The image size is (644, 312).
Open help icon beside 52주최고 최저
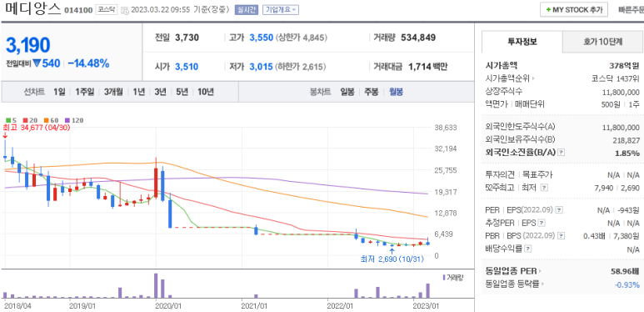click(x=544, y=188)
